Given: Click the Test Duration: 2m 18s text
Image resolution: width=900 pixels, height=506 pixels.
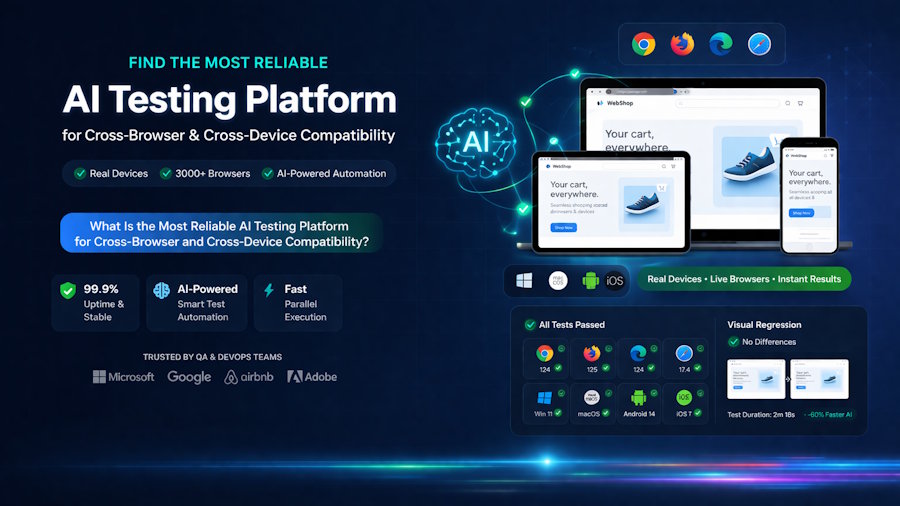Looking at the screenshot, I should (761, 414).
